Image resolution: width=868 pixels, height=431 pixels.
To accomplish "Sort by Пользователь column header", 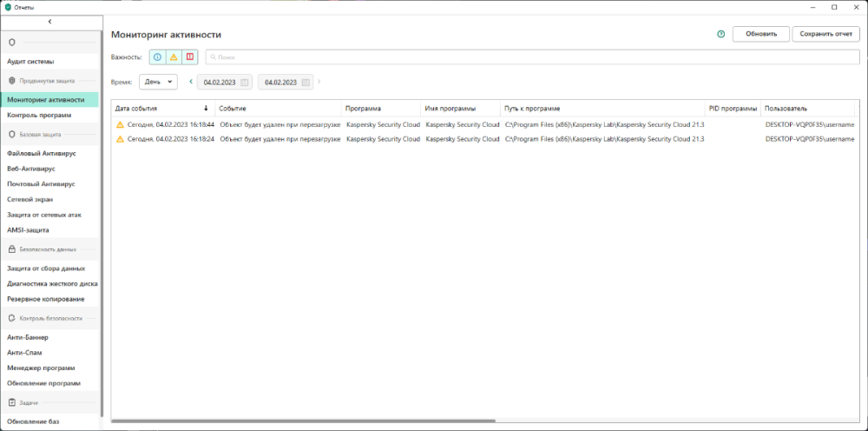I will point(808,109).
